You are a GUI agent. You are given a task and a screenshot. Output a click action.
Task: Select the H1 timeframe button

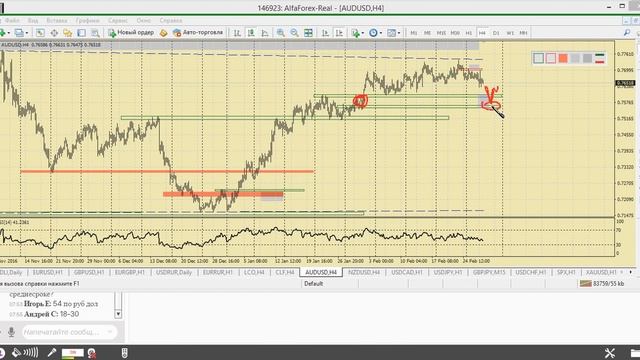469,33
